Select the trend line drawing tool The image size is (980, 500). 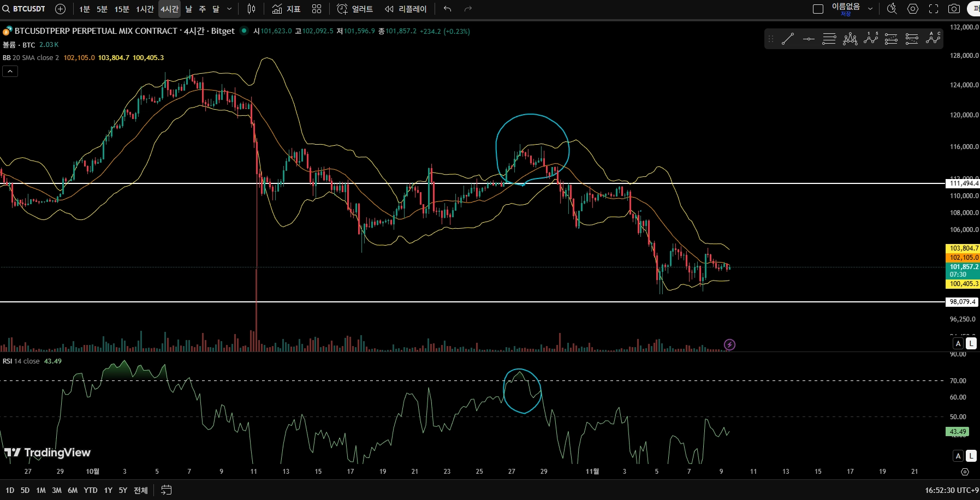pyautogui.click(x=787, y=39)
